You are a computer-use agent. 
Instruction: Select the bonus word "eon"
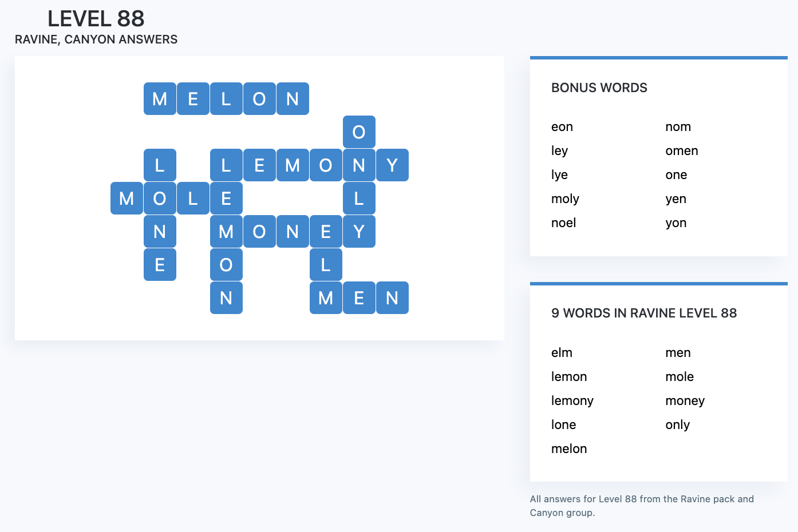(562, 127)
